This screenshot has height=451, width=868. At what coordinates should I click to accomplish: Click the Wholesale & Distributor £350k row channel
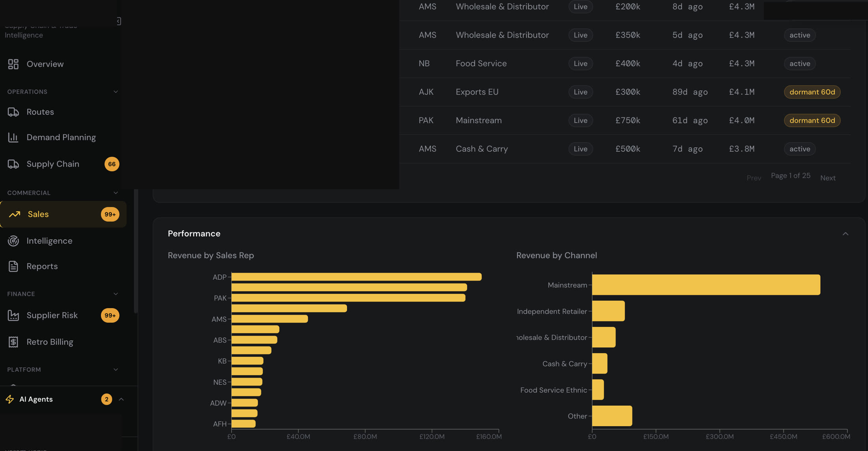502,35
